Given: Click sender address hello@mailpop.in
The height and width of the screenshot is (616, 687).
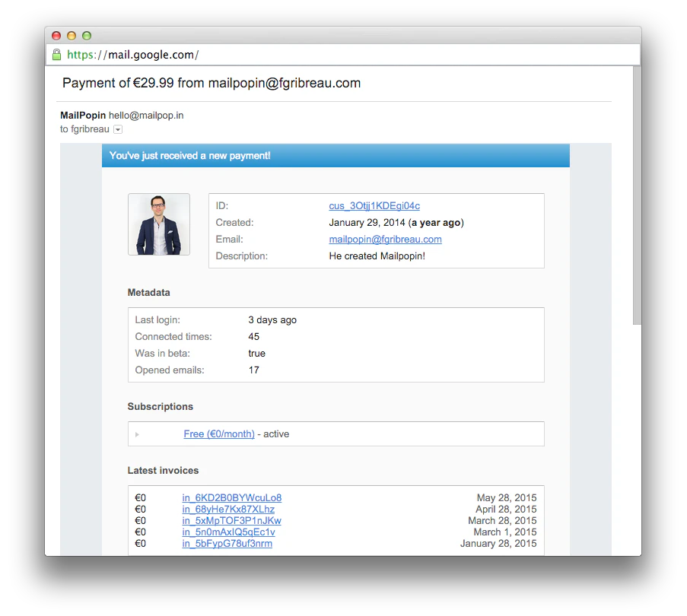Looking at the screenshot, I should pyautogui.click(x=146, y=116).
